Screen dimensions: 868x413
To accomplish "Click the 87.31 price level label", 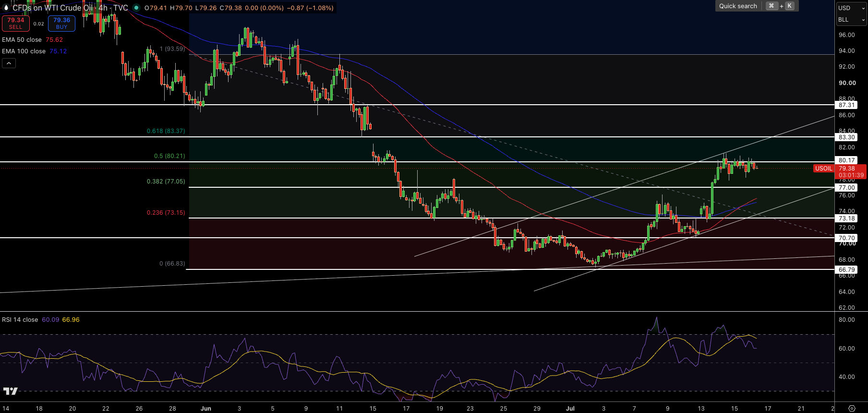I will (x=846, y=105).
